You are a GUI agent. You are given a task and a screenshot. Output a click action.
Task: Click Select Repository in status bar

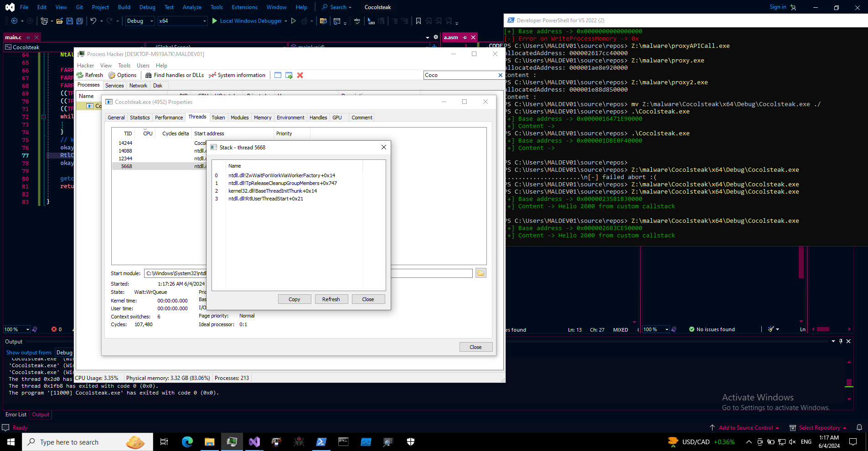coord(819,428)
